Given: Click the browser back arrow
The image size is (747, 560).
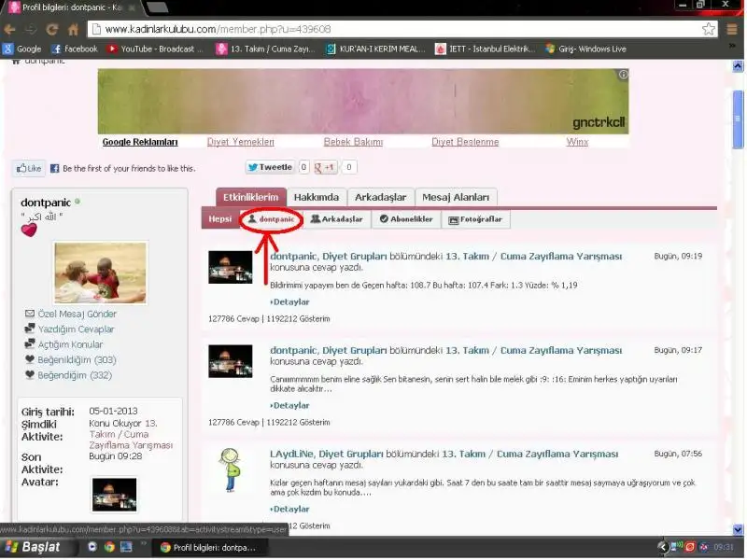Looking at the screenshot, I should click(9, 30).
